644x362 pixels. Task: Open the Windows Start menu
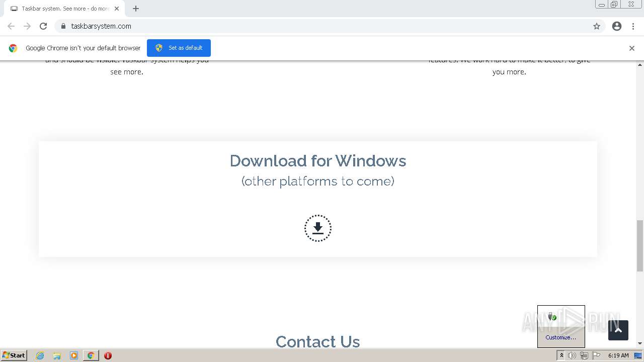14,355
